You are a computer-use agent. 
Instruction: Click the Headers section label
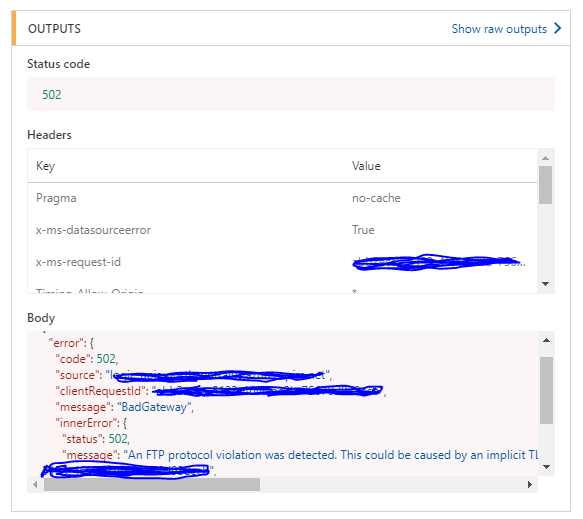(49, 135)
